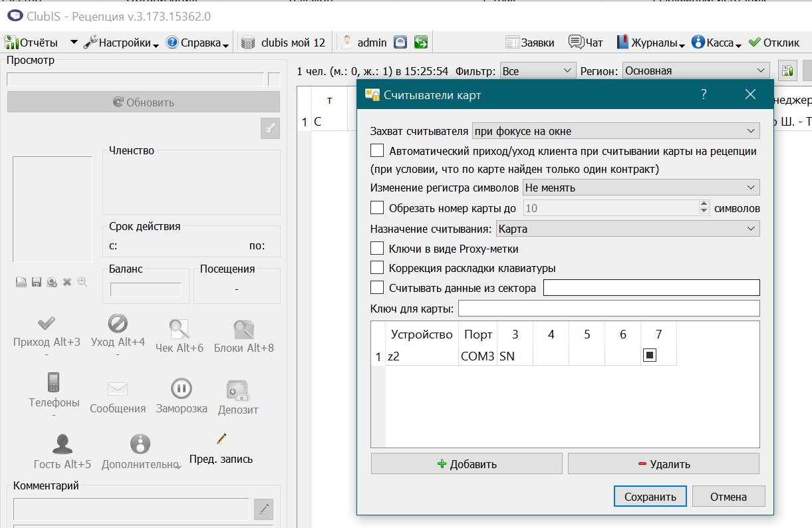Image resolution: width=812 pixels, height=528 pixels.
Task: Click the Сохранить button
Action: (x=650, y=497)
